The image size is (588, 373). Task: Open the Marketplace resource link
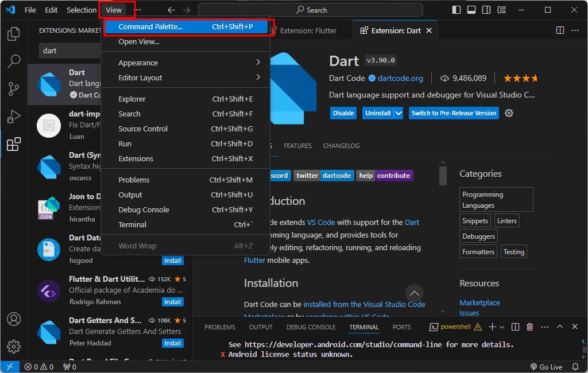(479, 302)
